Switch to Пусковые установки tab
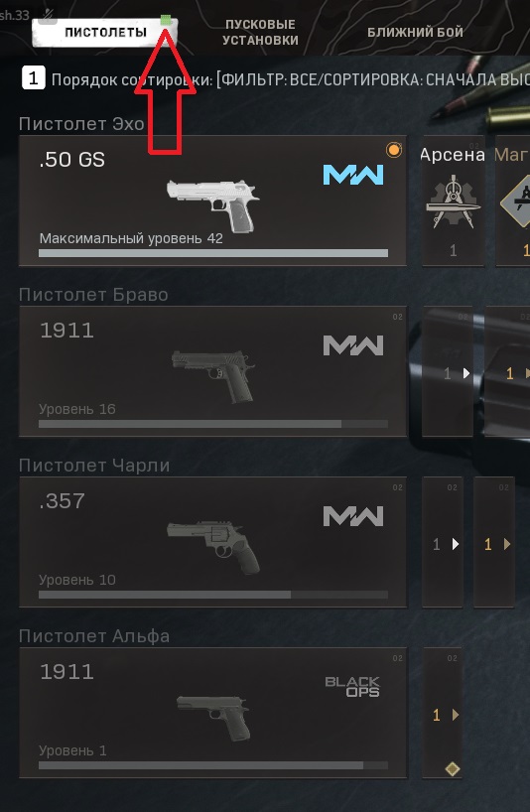 click(x=260, y=32)
